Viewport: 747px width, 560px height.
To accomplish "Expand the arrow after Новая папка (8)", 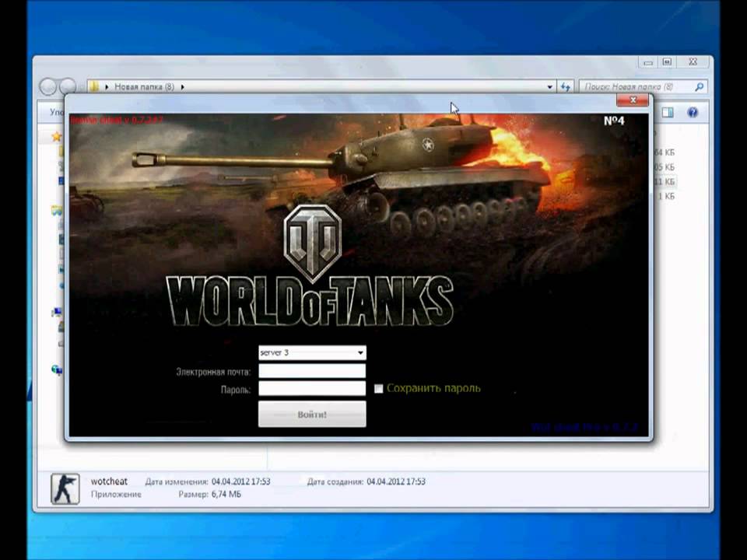I will click(x=182, y=86).
